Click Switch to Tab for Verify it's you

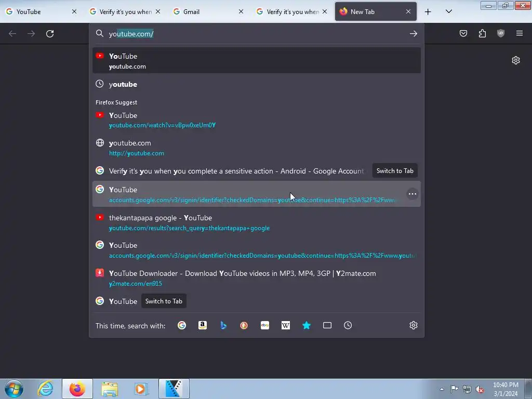coord(395,170)
